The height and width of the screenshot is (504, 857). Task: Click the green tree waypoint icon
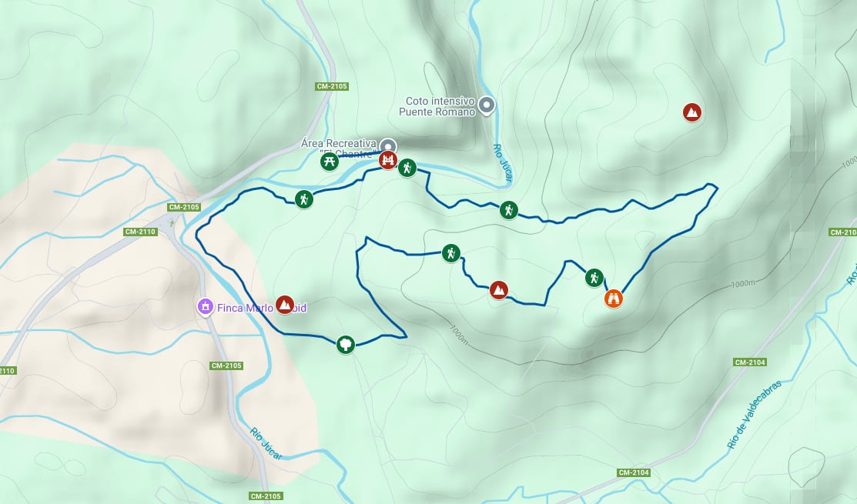pos(346,345)
